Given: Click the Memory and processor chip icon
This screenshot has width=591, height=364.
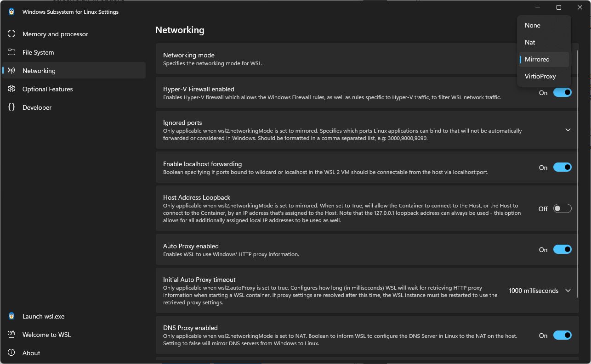Looking at the screenshot, I should [11, 34].
